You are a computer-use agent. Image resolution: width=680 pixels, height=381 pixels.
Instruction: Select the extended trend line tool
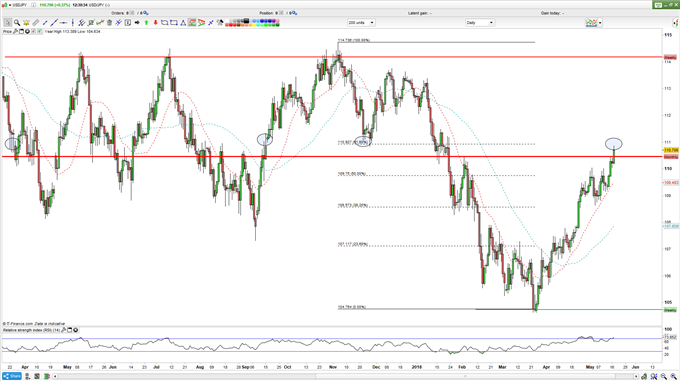tap(54, 23)
